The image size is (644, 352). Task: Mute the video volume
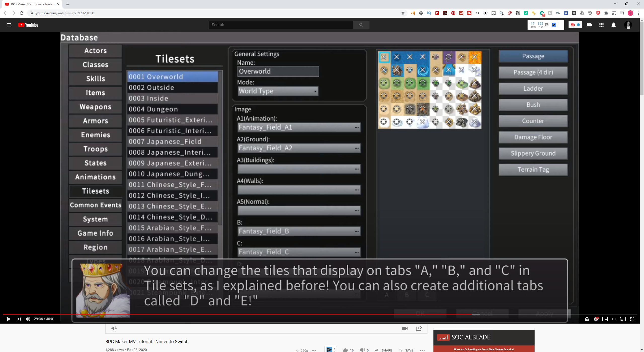pyautogui.click(x=28, y=319)
